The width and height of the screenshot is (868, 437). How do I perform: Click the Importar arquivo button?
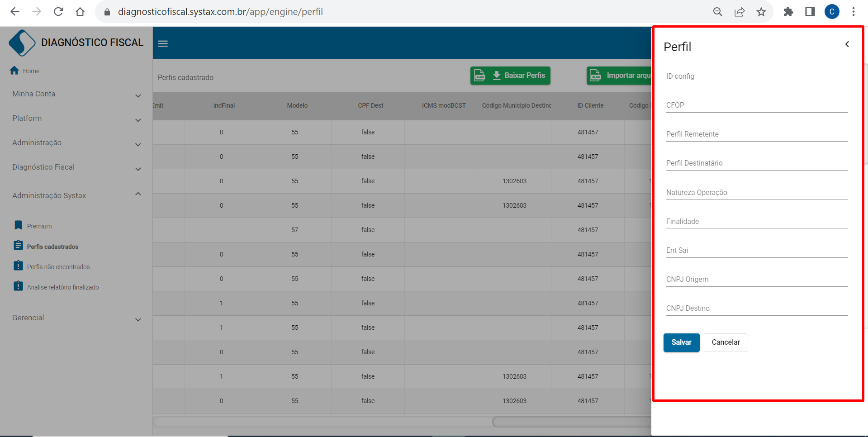(x=619, y=76)
